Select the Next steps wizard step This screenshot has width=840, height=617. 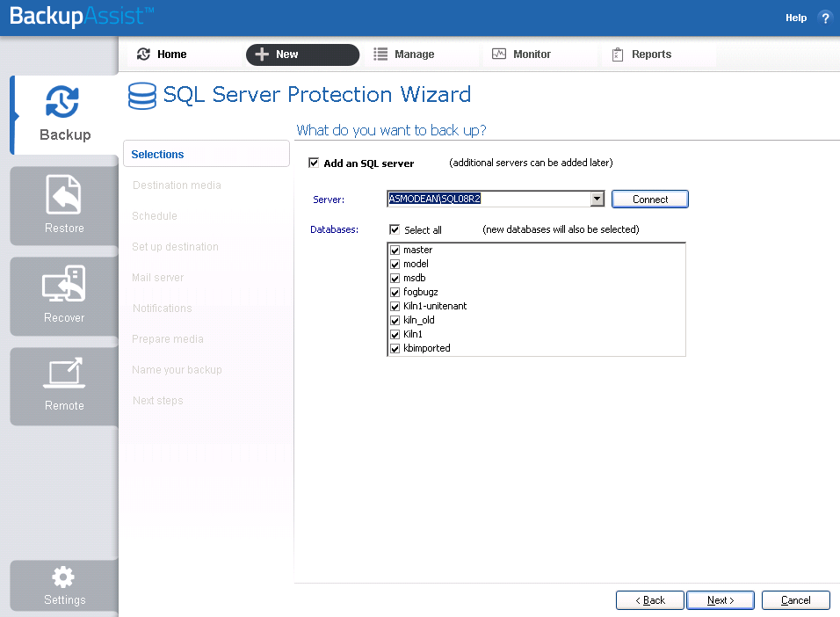coord(158,401)
